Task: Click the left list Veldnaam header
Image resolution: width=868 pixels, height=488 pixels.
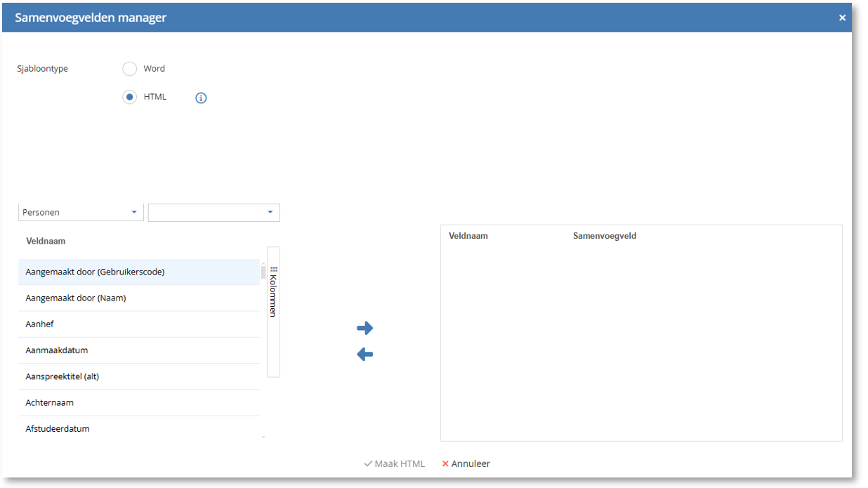Action: (46, 241)
